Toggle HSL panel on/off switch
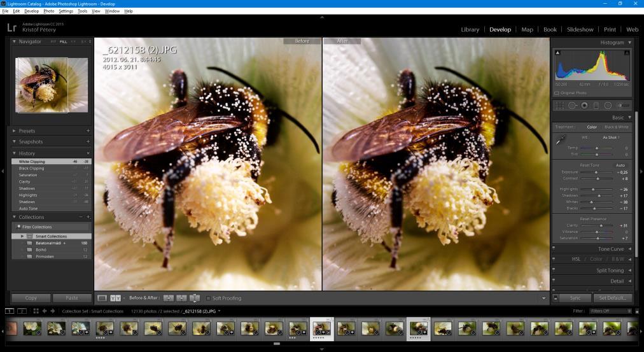The height and width of the screenshot is (352, 644). [554, 259]
